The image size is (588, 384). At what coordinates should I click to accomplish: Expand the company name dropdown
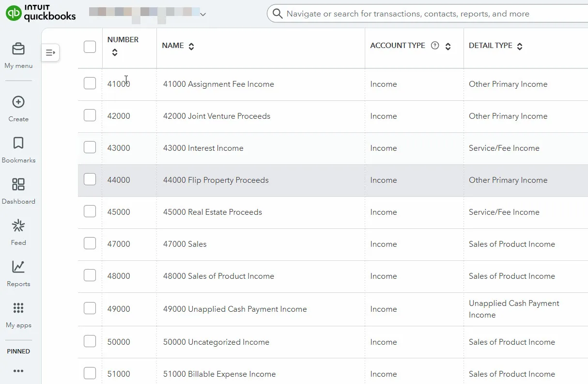pos(203,15)
